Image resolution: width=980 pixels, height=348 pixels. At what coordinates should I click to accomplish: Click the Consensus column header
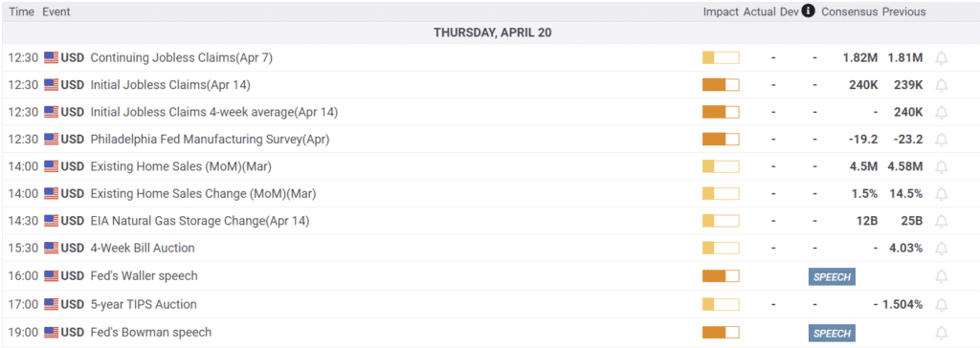coord(850,11)
